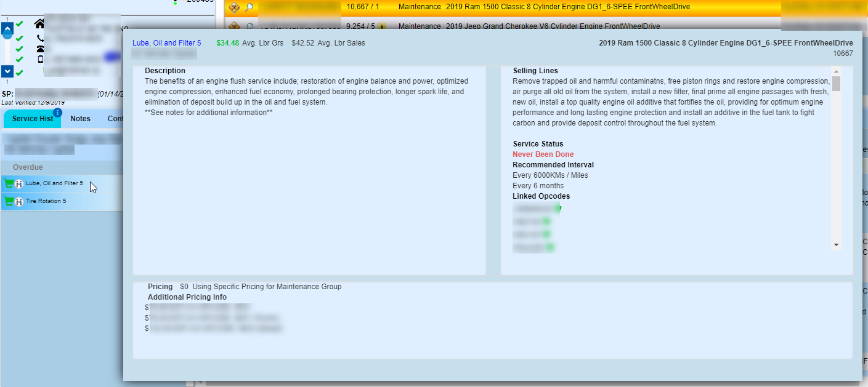
Task: Click the scroll down arrow in Selling Lines panel
Action: point(836,245)
